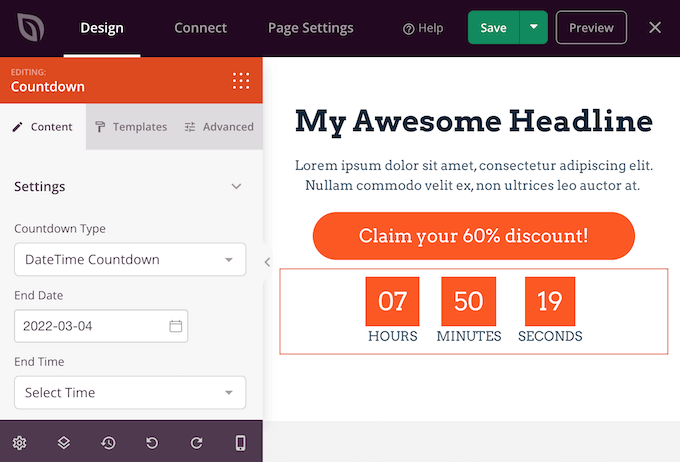
Task: Switch to the Advanced tab
Action: tap(219, 127)
